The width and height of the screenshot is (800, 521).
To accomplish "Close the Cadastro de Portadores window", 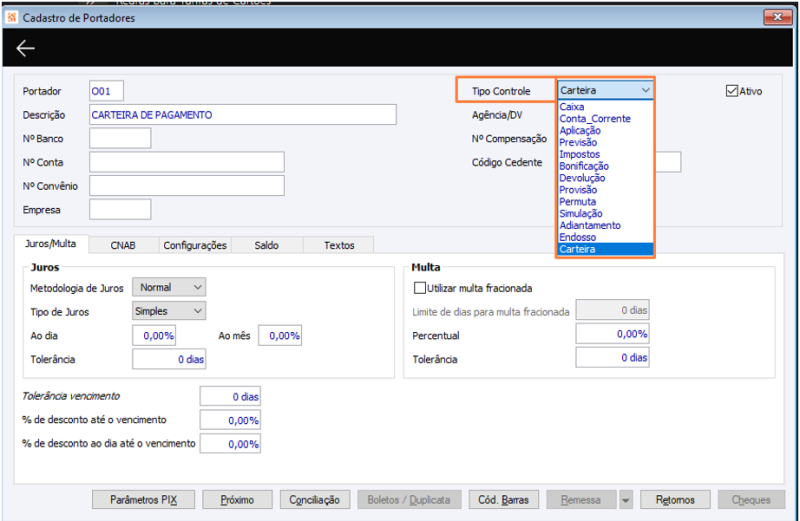I will pos(777,17).
